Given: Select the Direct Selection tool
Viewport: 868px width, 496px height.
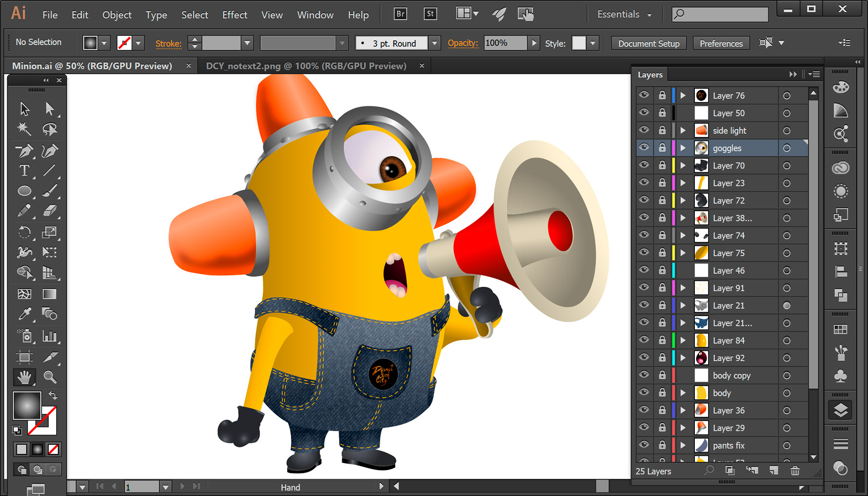Looking at the screenshot, I should coord(50,109).
